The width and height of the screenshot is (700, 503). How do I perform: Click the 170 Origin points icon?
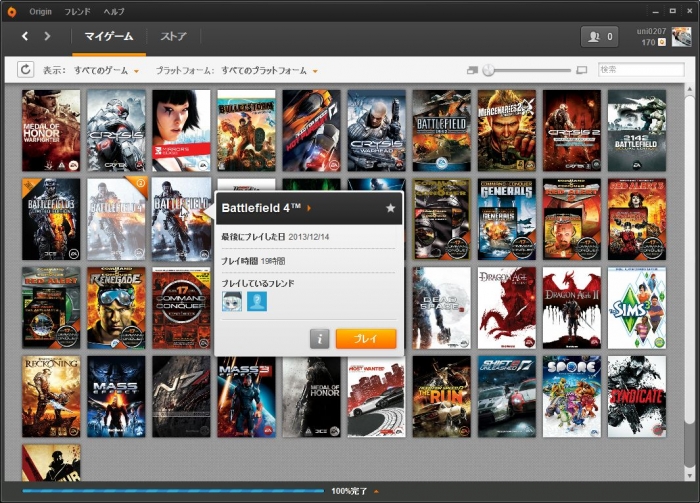click(x=662, y=42)
